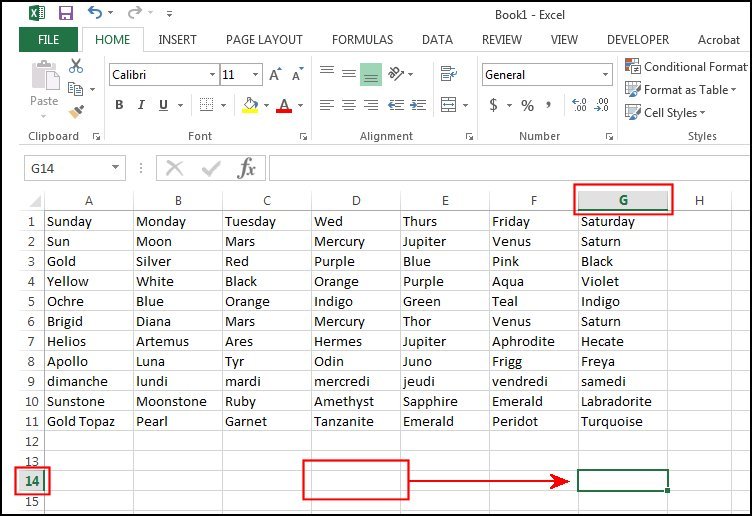Customize Quick Access Toolbar arrow
Viewport: 752px width, 516px height.
169,14
